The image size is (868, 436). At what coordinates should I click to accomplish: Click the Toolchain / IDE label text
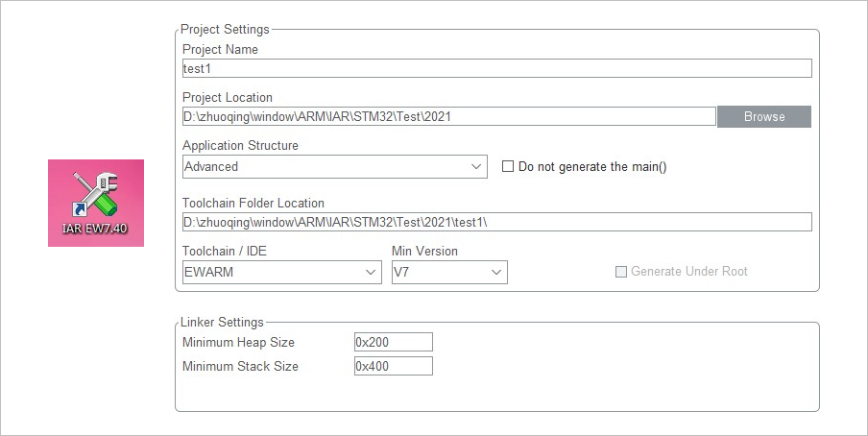[225, 251]
